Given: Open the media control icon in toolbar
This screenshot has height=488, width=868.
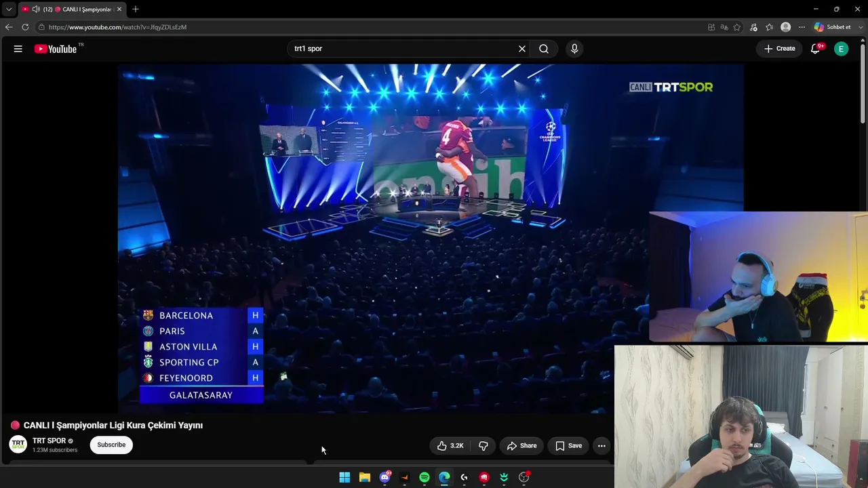Looking at the screenshot, I should [753, 27].
